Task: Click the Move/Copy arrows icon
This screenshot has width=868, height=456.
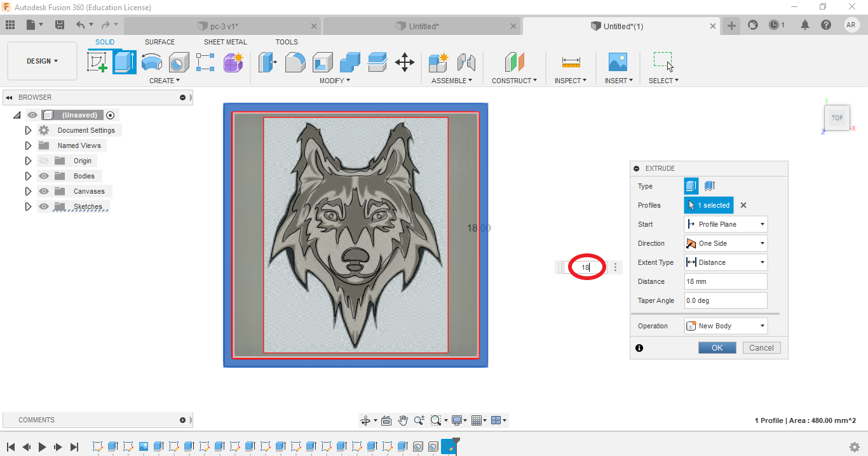Action: 404,62
